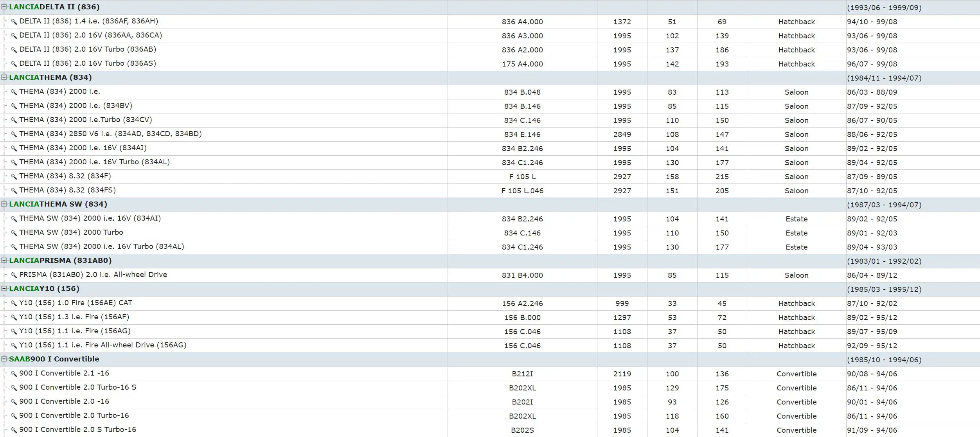The width and height of the screenshot is (980, 437).
Task: Click magnifier icon for Y10 1.1 i.e. Fire All-wheel Drive
Action: (14, 346)
